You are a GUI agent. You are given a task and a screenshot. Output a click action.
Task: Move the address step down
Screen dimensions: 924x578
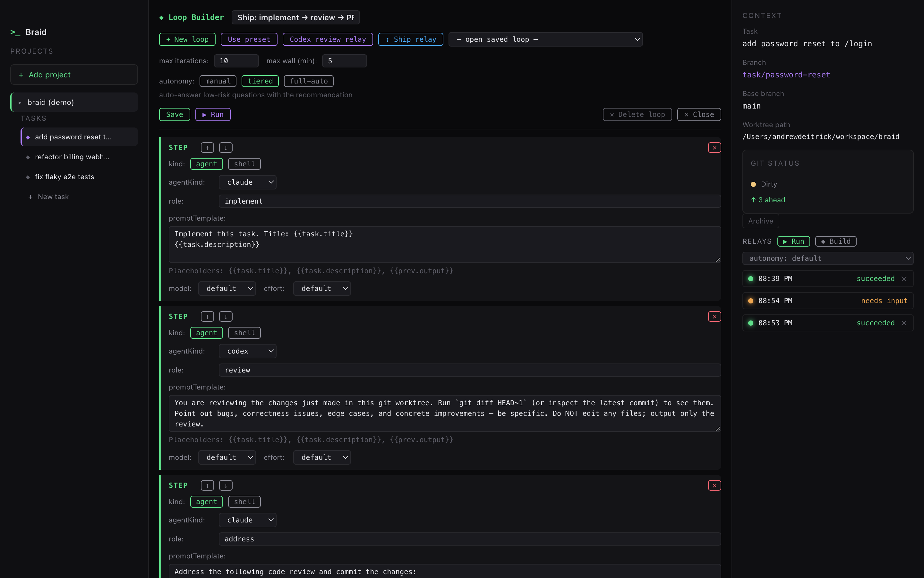[x=226, y=486]
